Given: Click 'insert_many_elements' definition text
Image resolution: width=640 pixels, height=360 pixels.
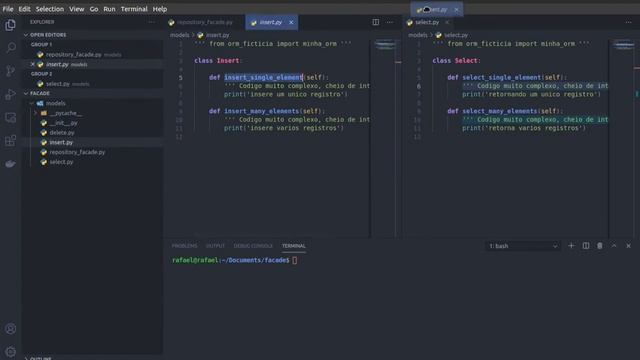Looking at the screenshot, I should tap(262, 111).
